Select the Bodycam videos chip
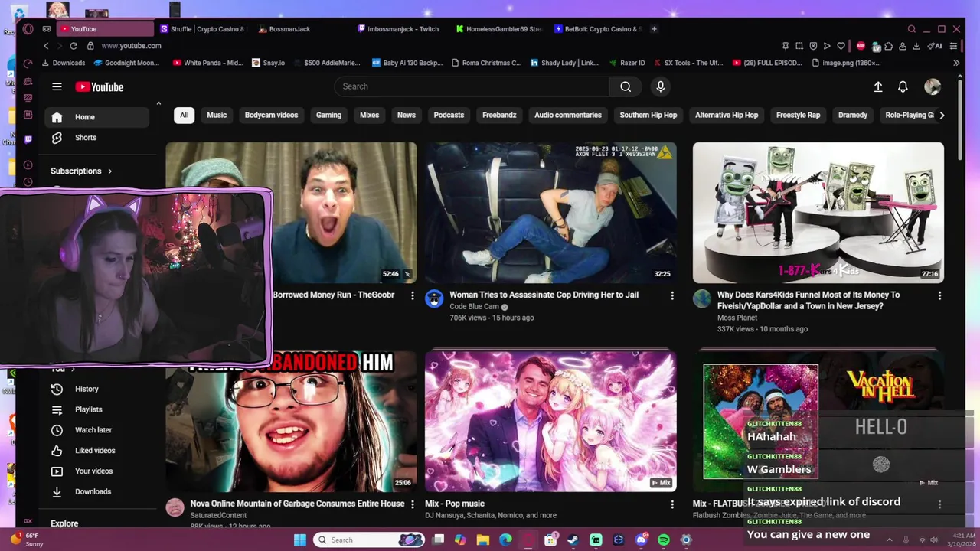 [x=271, y=115]
